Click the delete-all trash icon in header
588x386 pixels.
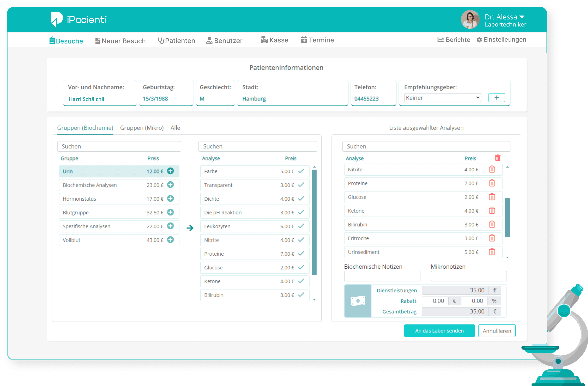pyautogui.click(x=498, y=158)
